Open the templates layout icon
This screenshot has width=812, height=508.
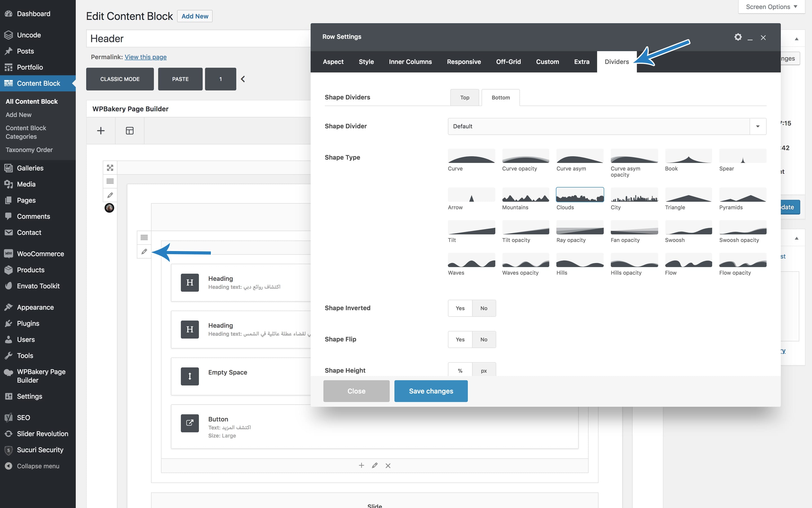[130, 131]
